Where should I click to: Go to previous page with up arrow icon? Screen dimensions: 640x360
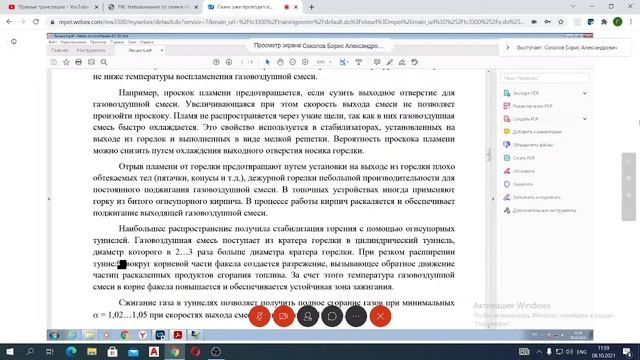click(216, 62)
